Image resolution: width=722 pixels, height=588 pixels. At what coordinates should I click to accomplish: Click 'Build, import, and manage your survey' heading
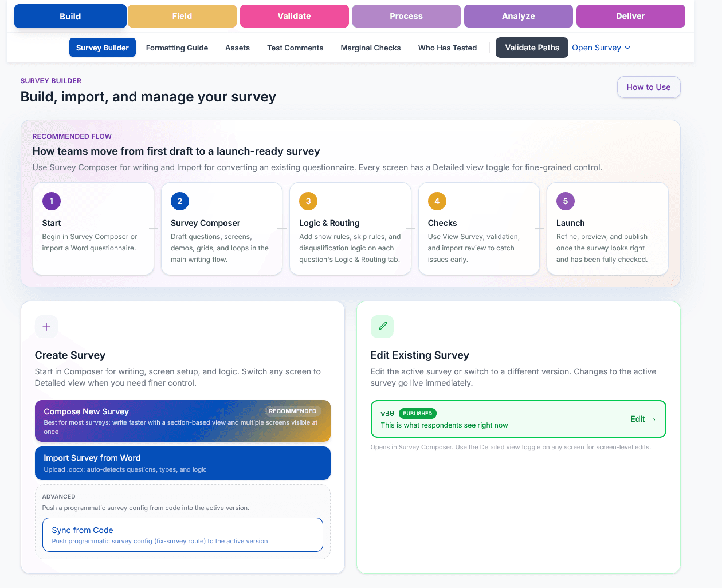[148, 97]
